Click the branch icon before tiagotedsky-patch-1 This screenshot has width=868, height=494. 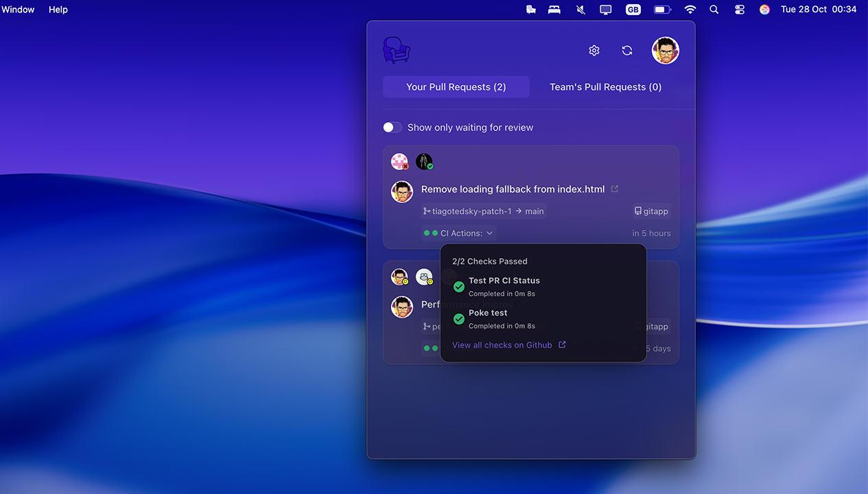[426, 211]
